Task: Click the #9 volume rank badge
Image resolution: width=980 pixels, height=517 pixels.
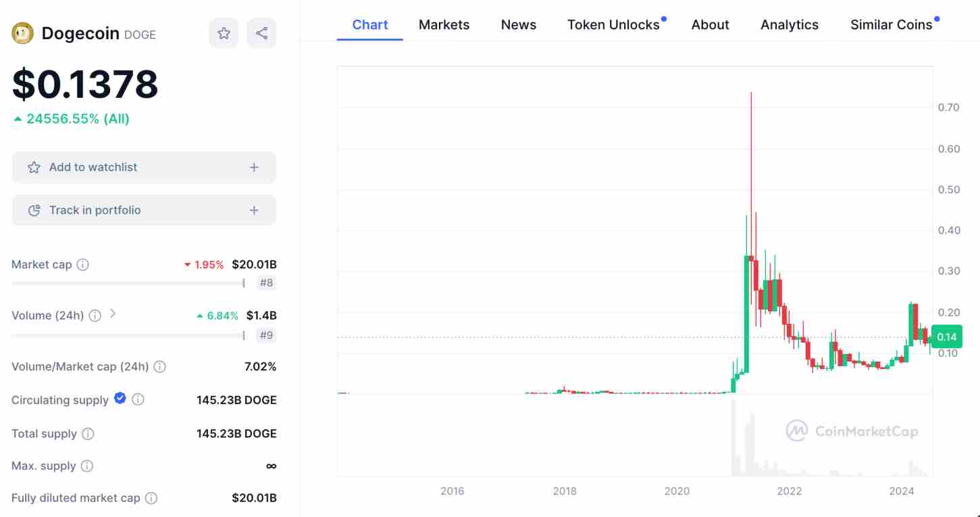Action: pyautogui.click(x=267, y=335)
